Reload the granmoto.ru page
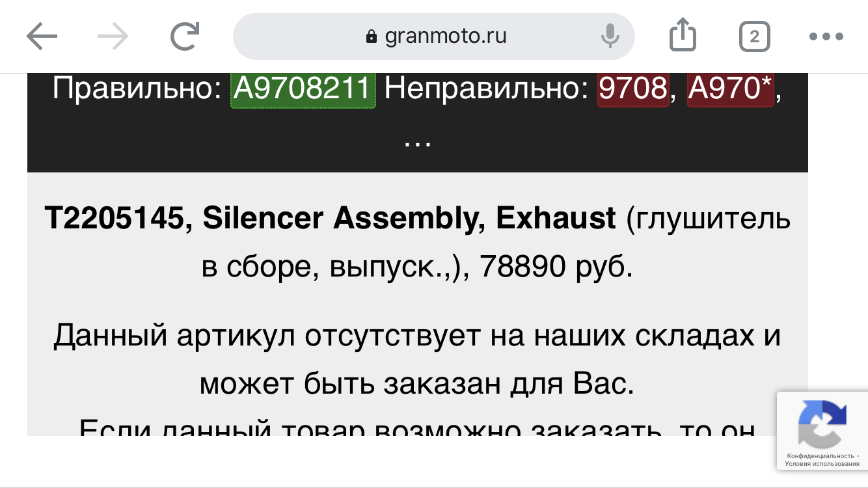Screen dimensions: 868x488 pos(184,36)
